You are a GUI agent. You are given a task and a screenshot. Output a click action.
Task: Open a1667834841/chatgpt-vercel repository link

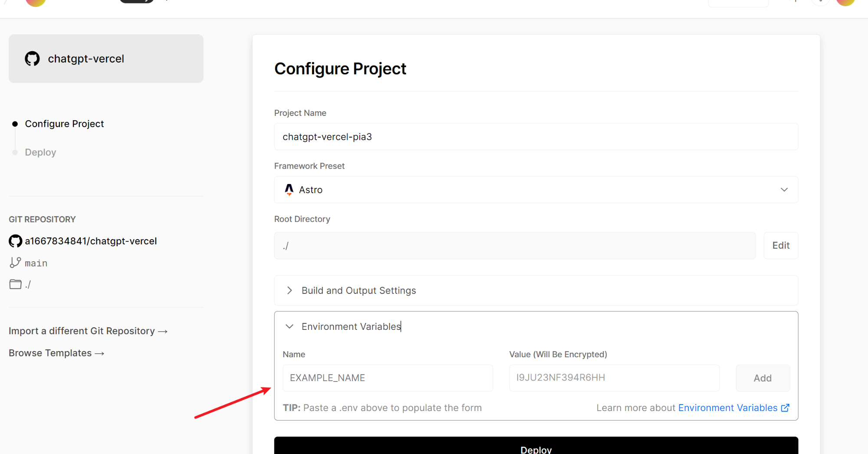coord(91,241)
